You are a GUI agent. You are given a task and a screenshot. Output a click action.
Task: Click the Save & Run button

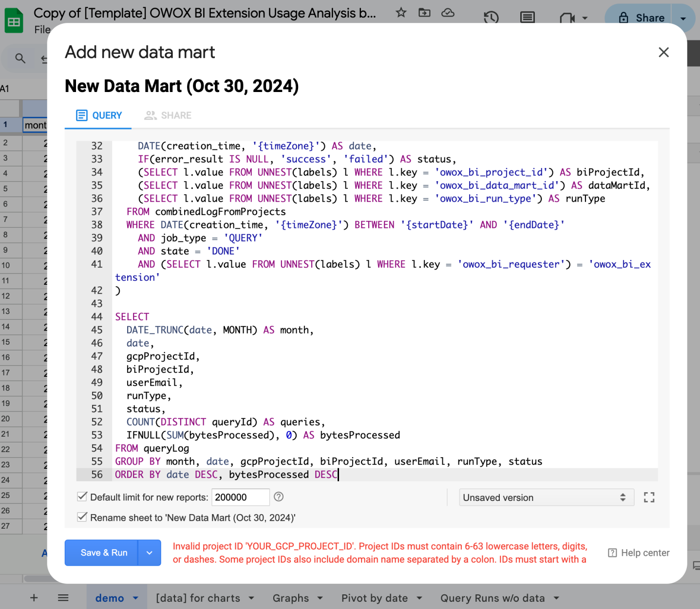[x=101, y=553]
